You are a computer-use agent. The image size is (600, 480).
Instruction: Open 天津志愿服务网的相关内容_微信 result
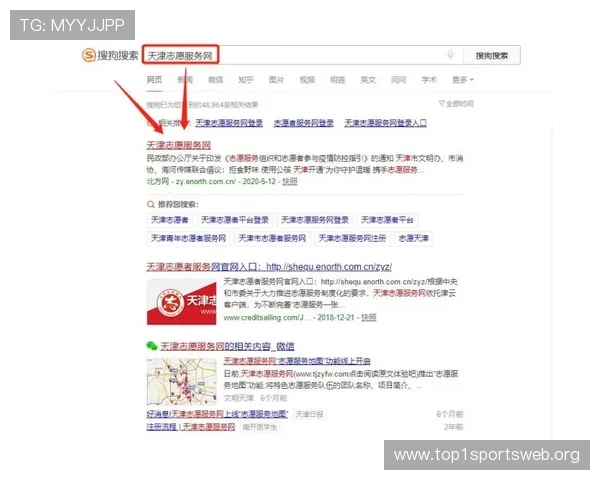(x=227, y=346)
